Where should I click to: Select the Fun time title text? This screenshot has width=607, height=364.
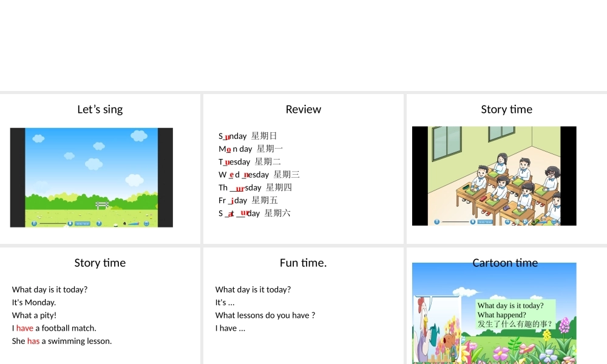[303, 263]
